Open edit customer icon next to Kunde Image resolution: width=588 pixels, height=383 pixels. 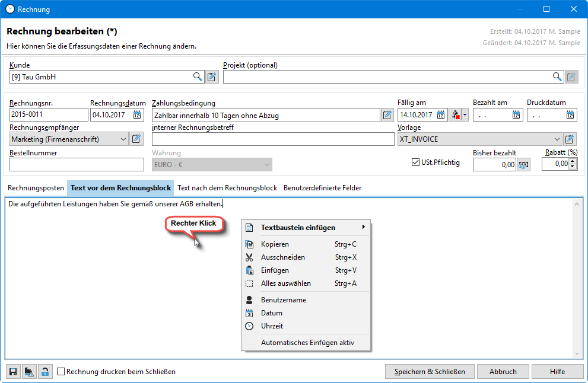(x=212, y=76)
